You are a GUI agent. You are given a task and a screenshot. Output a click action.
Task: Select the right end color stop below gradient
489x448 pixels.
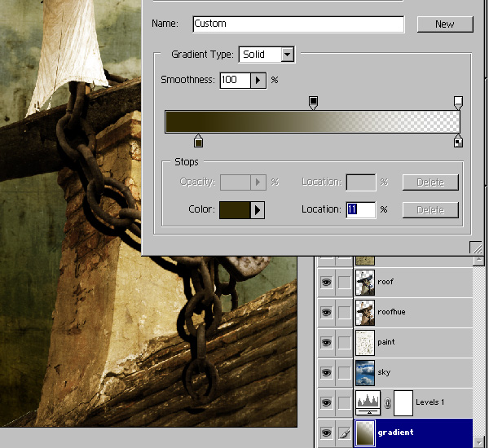458,141
